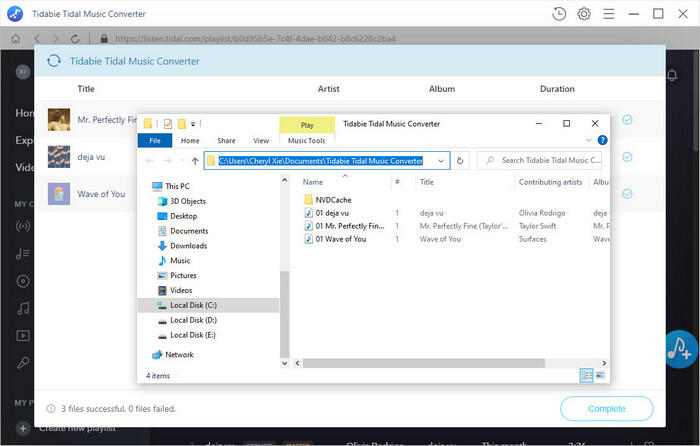Select Local Disk (D:) in navigation pane
700x446 pixels.
point(193,320)
